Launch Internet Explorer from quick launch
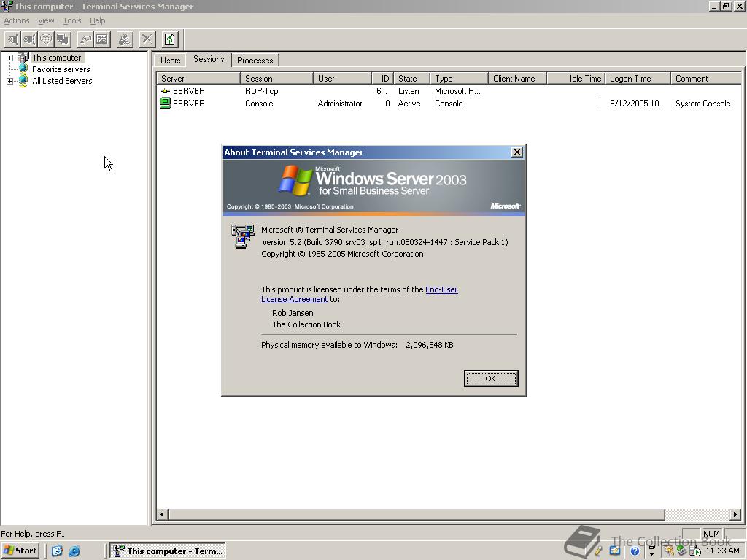The image size is (747, 560). [x=74, y=551]
